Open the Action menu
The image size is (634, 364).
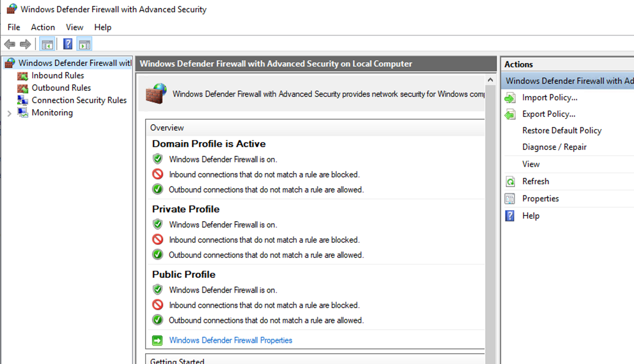(43, 27)
